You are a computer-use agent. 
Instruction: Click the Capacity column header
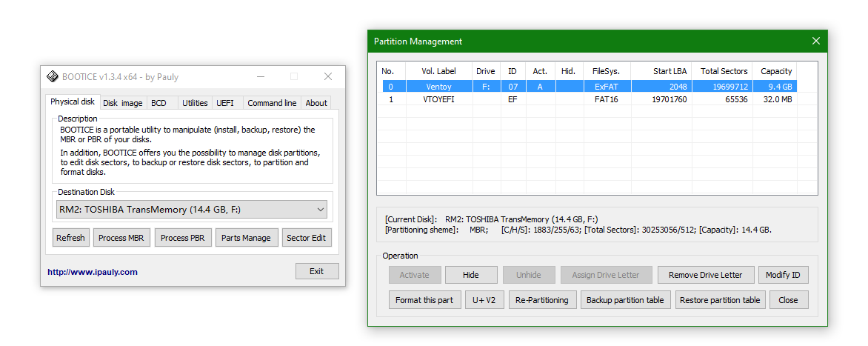pos(775,71)
